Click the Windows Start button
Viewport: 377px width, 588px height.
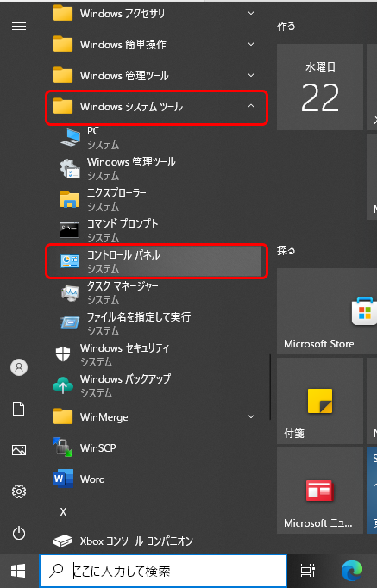pos(18,571)
